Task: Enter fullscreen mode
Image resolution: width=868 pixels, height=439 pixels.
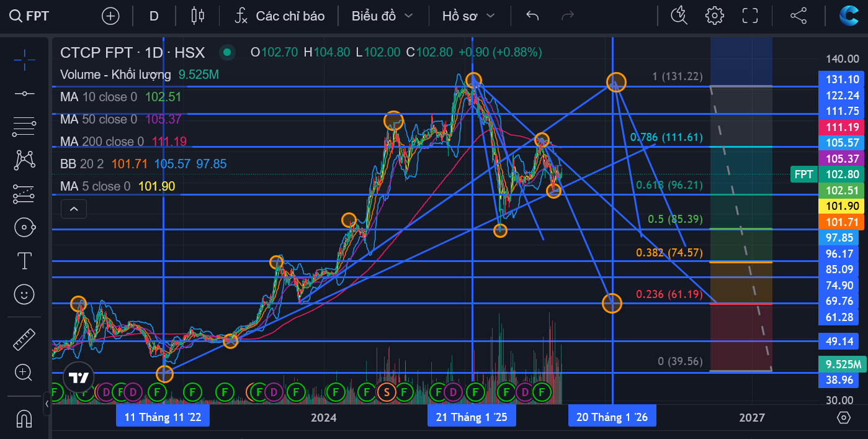Action: [750, 16]
